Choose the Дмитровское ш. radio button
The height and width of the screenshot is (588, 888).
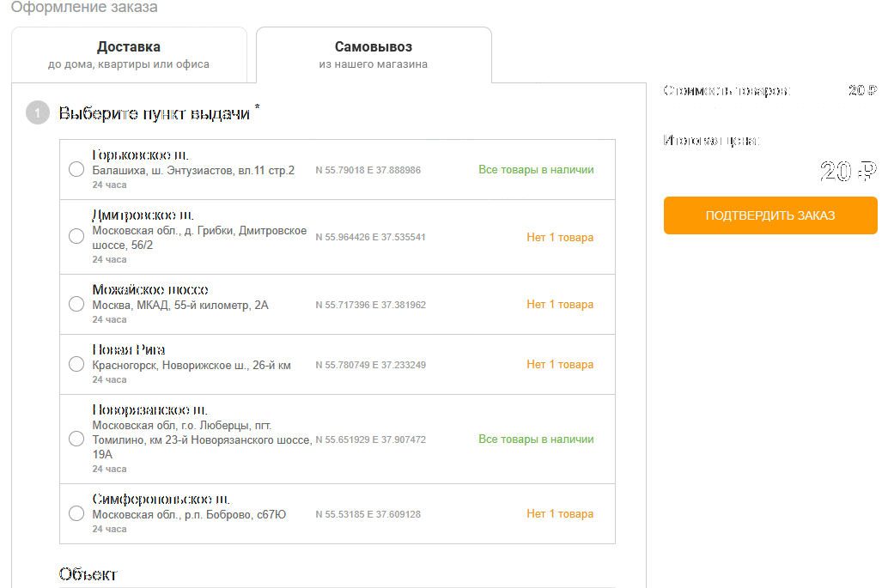point(76,237)
